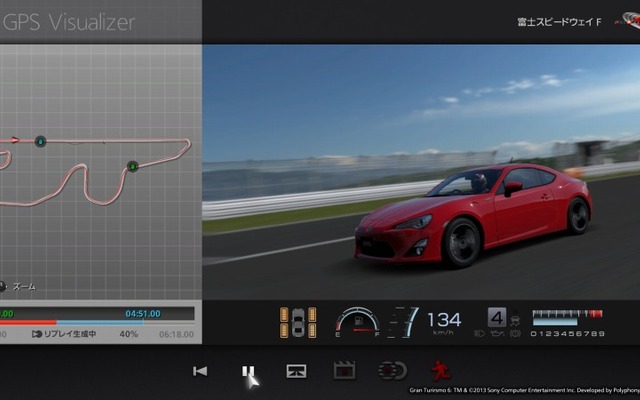Open the clapperboard replay options

point(344,371)
